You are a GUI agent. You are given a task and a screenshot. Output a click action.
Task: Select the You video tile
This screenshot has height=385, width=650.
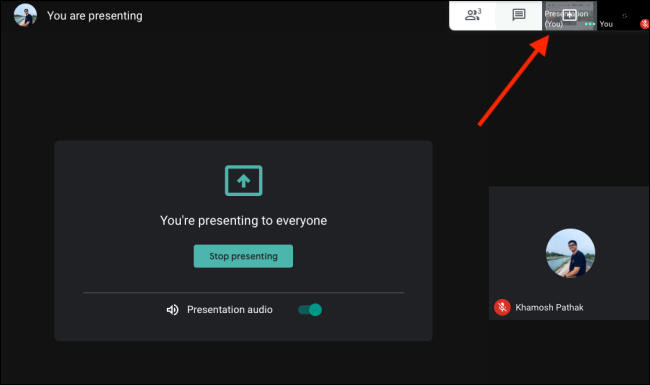tap(623, 16)
